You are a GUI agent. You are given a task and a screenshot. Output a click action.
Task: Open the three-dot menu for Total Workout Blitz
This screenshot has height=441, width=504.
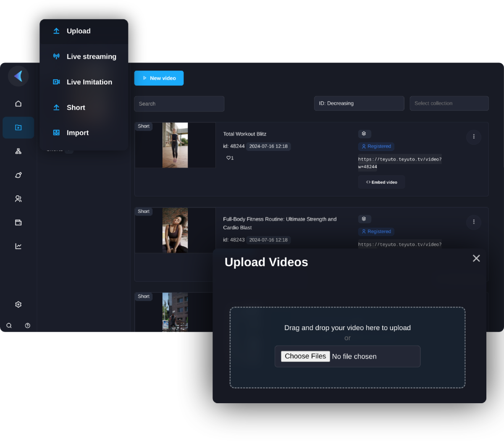tap(474, 136)
